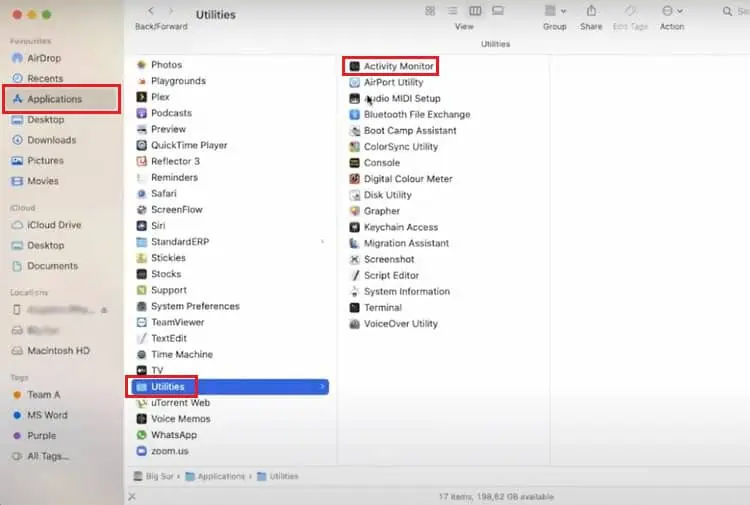Image resolution: width=750 pixels, height=505 pixels.
Task: Select the AirPort Utility icon
Action: point(354,82)
